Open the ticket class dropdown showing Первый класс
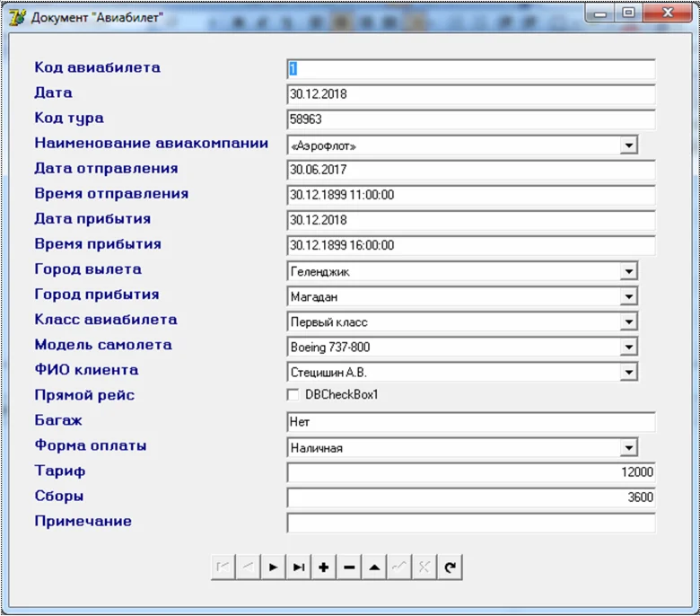The height and width of the screenshot is (616, 700). point(628,321)
